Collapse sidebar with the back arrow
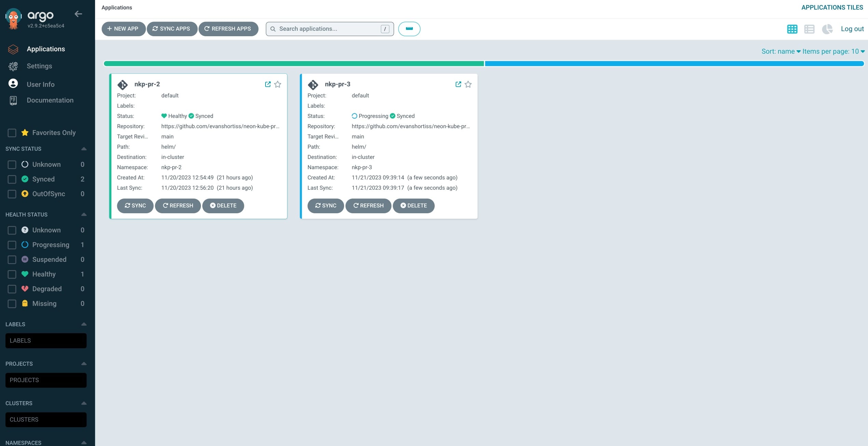 78,14
